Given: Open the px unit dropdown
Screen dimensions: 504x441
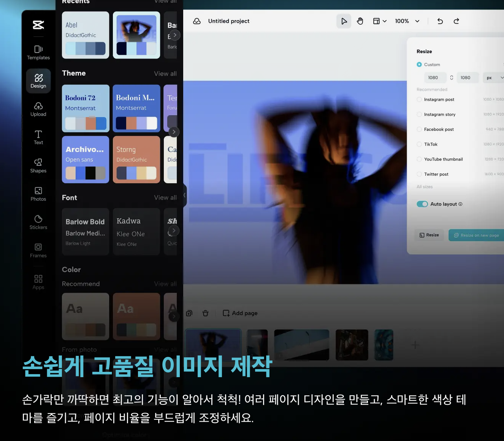Looking at the screenshot, I should tap(494, 78).
